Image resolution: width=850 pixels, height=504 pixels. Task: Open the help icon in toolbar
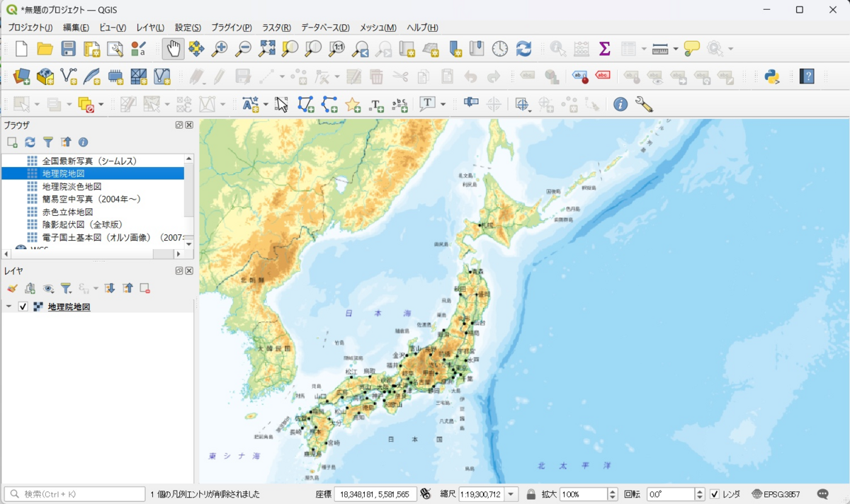point(807,76)
